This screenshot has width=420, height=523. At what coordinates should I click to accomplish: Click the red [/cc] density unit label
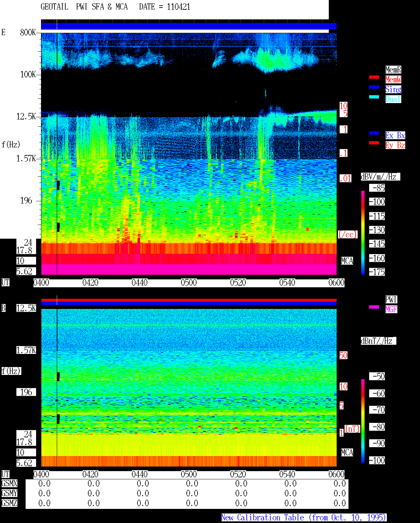click(347, 234)
